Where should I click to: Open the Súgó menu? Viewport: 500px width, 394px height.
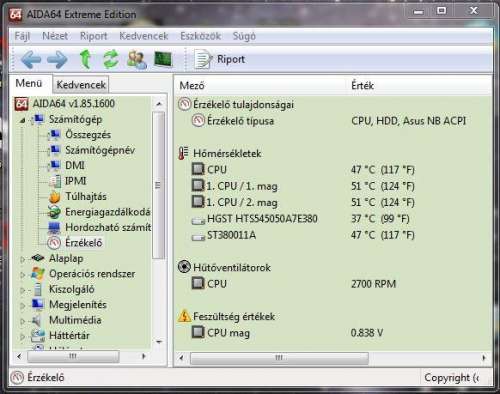point(244,36)
